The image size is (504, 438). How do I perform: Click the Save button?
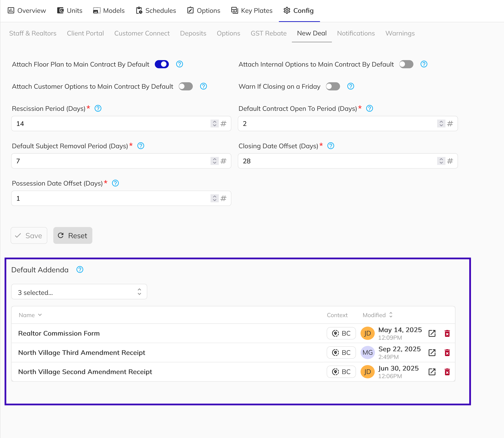[x=29, y=236]
